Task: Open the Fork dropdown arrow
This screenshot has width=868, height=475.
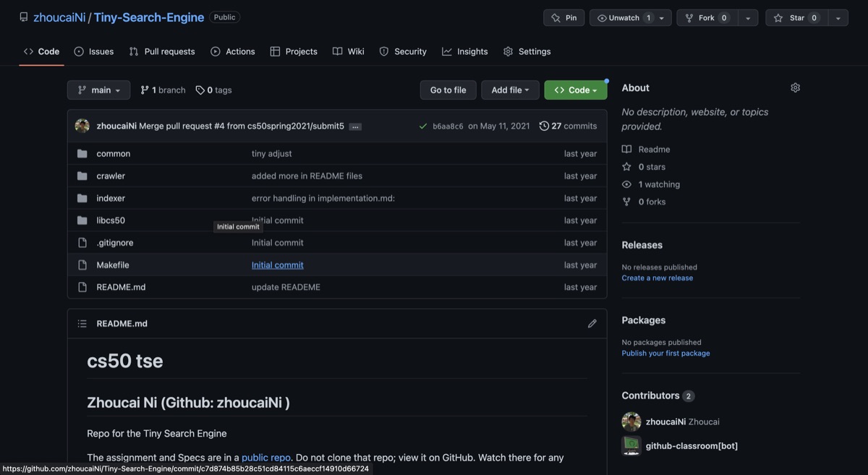Action: point(749,18)
